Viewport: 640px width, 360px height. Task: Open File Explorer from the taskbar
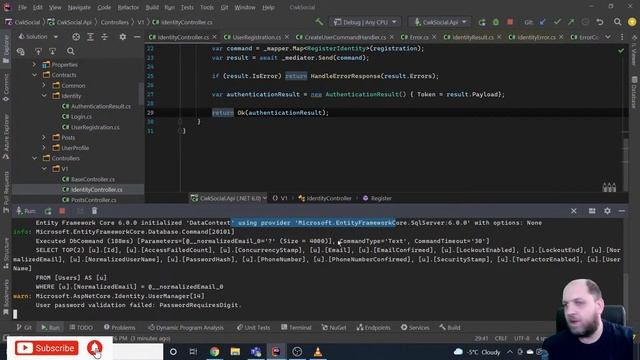pyautogui.click(x=235, y=351)
